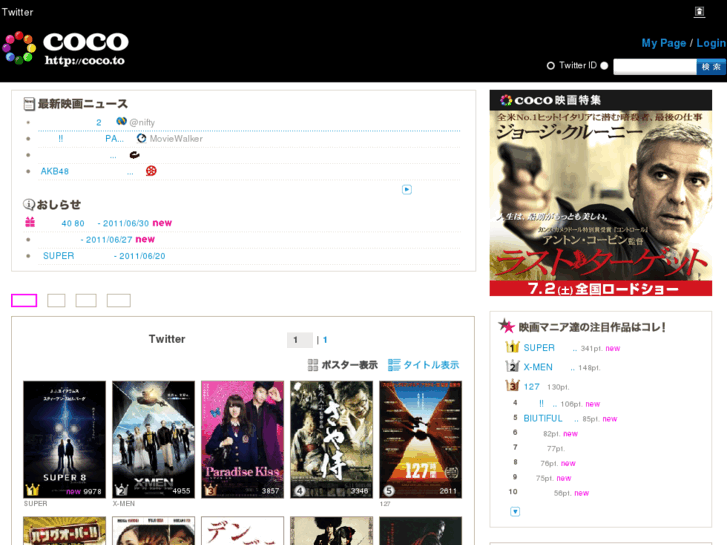This screenshot has height=545, width=727.
Task: Select the second tab above the ranking
Action: coord(56,301)
